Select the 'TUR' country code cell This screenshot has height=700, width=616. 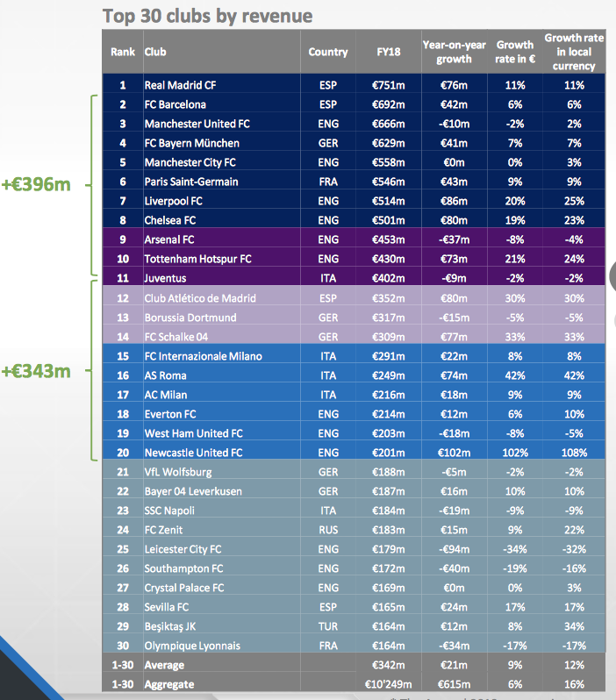[328, 626]
